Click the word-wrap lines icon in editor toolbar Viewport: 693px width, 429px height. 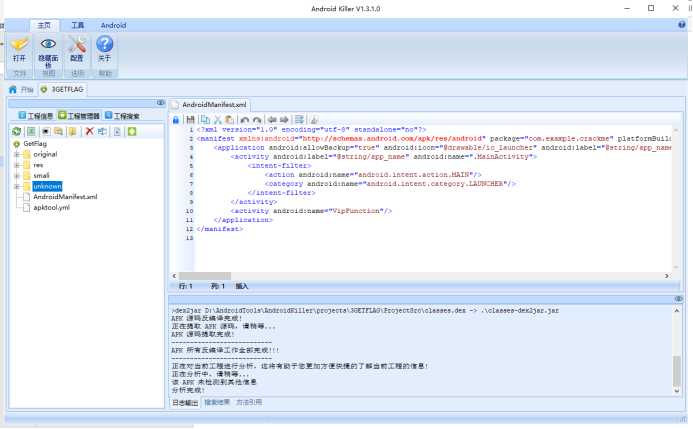pyautogui.click(x=299, y=120)
